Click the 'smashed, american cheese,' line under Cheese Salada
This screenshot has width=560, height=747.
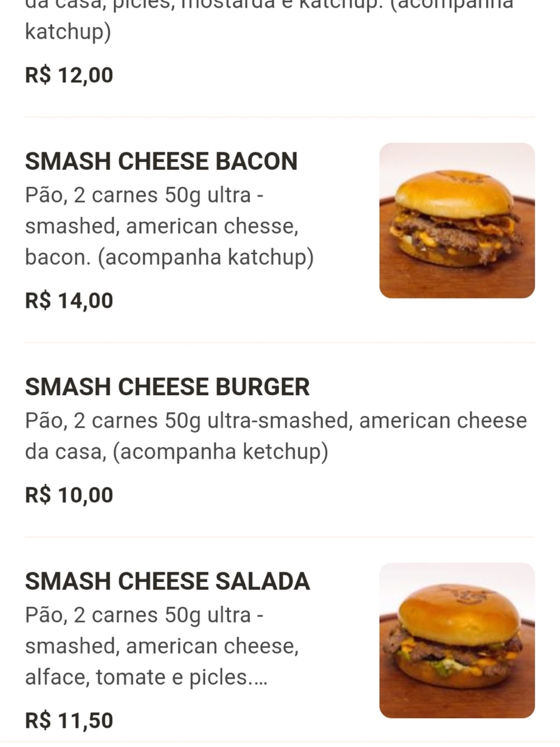tap(162, 647)
